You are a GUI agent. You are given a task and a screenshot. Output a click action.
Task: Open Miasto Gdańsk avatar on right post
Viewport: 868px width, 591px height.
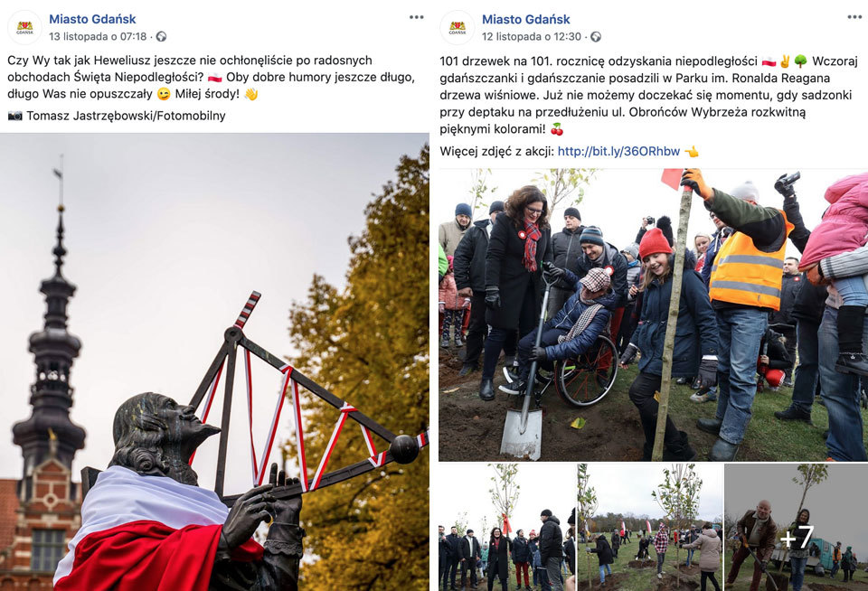458,28
